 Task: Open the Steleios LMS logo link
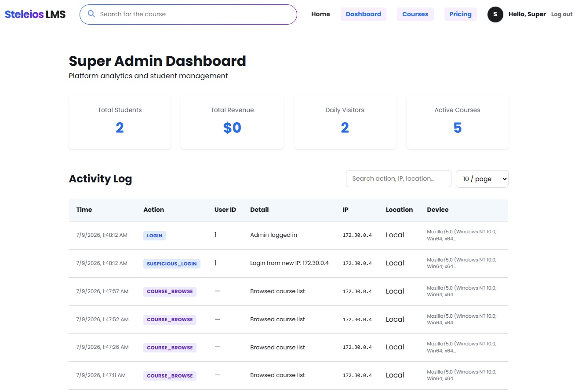tap(35, 14)
